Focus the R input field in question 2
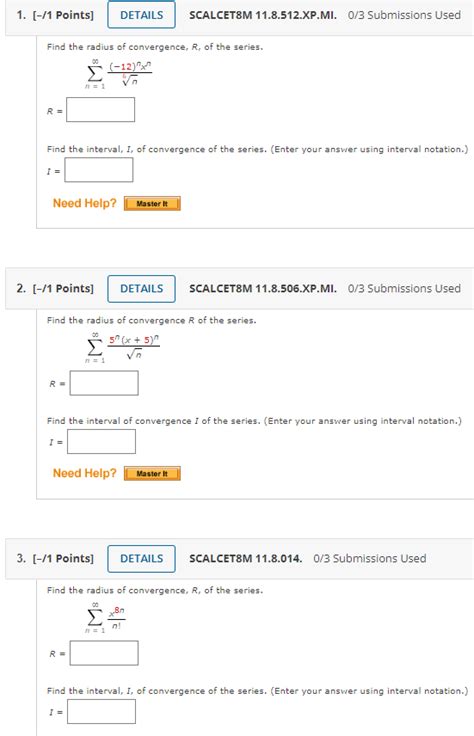Screen dimensions: 474x736 coord(104,383)
